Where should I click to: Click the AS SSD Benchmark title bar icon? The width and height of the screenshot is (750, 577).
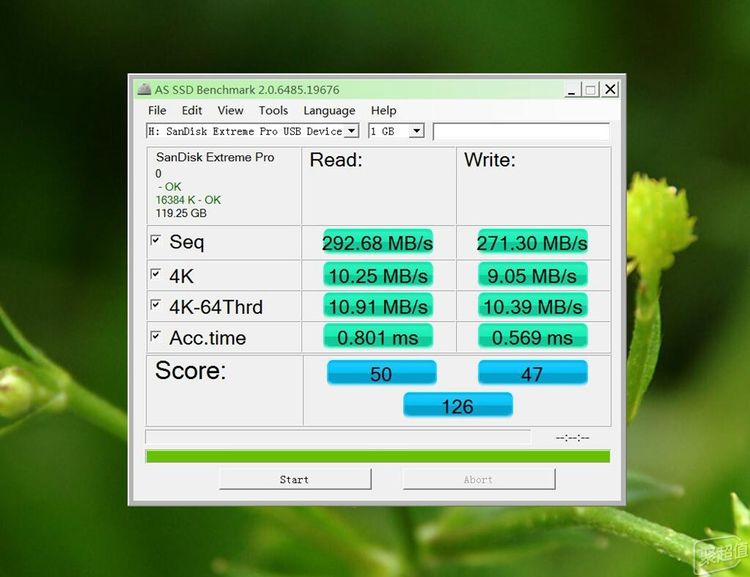click(x=144, y=89)
